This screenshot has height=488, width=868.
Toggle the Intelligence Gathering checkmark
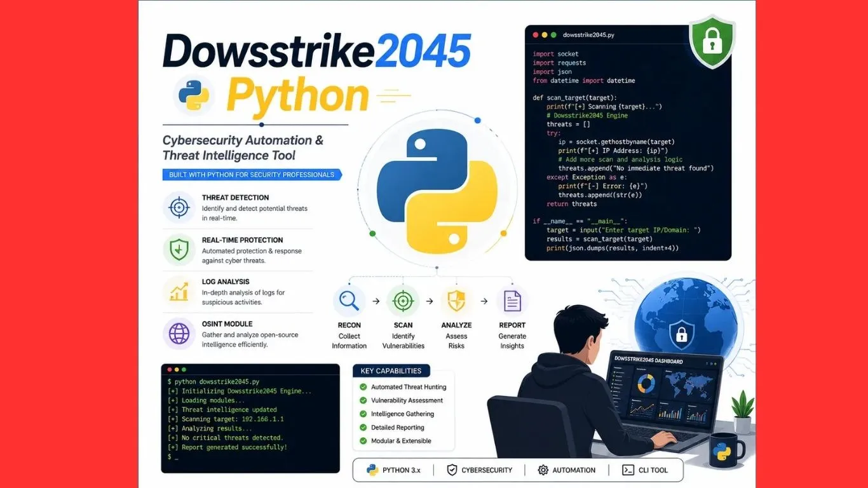coord(363,414)
